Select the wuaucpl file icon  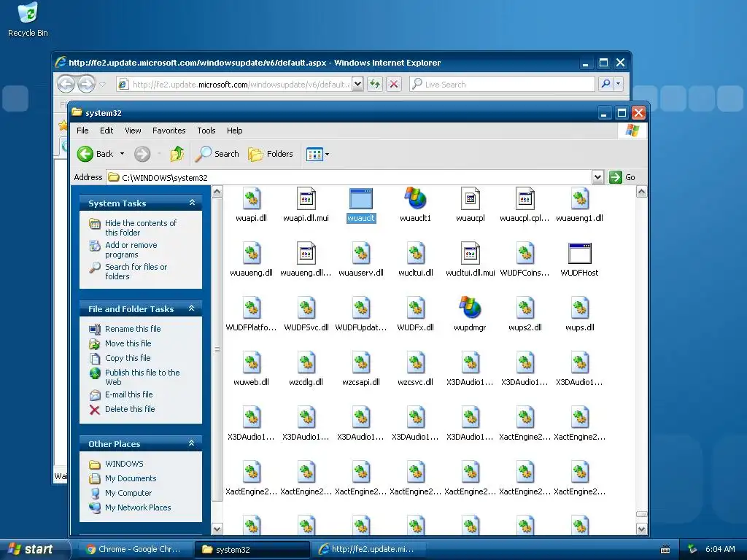click(x=471, y=198)
